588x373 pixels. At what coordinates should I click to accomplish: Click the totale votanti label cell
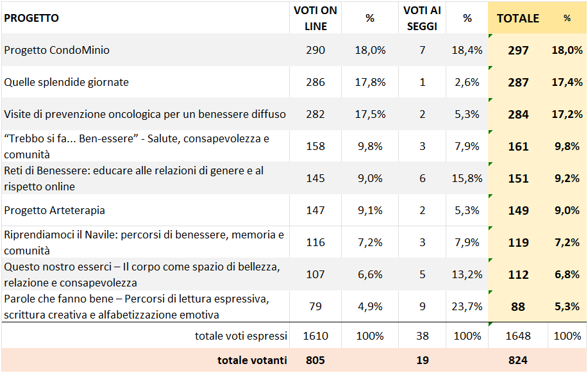tap(252, 360)
